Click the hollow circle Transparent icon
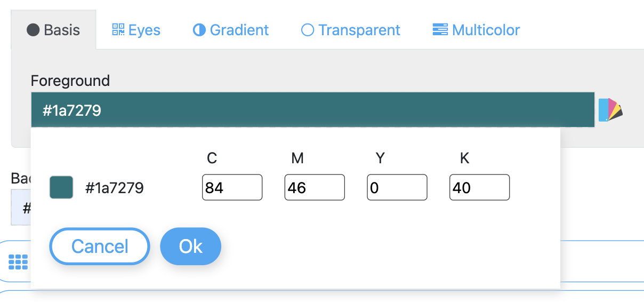Screen dimensions: 644x302 click(x=308, y=30)
